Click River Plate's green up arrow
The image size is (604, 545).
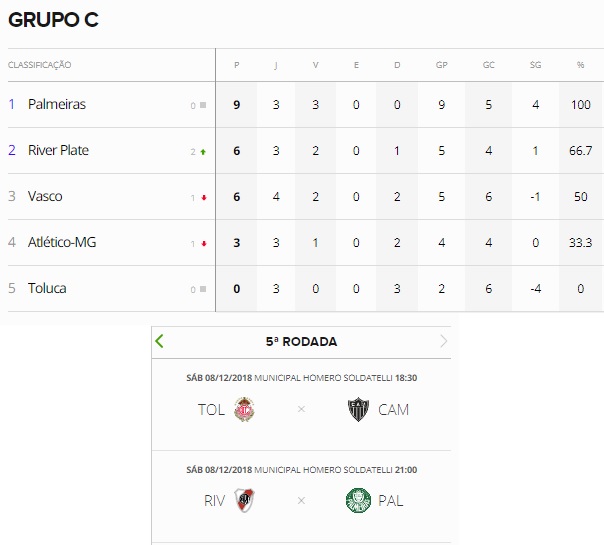[203, 152]
